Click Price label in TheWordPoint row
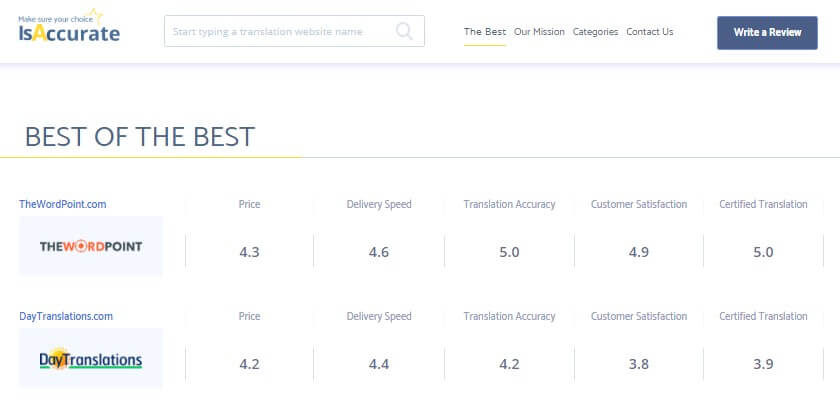 [249, 204]
